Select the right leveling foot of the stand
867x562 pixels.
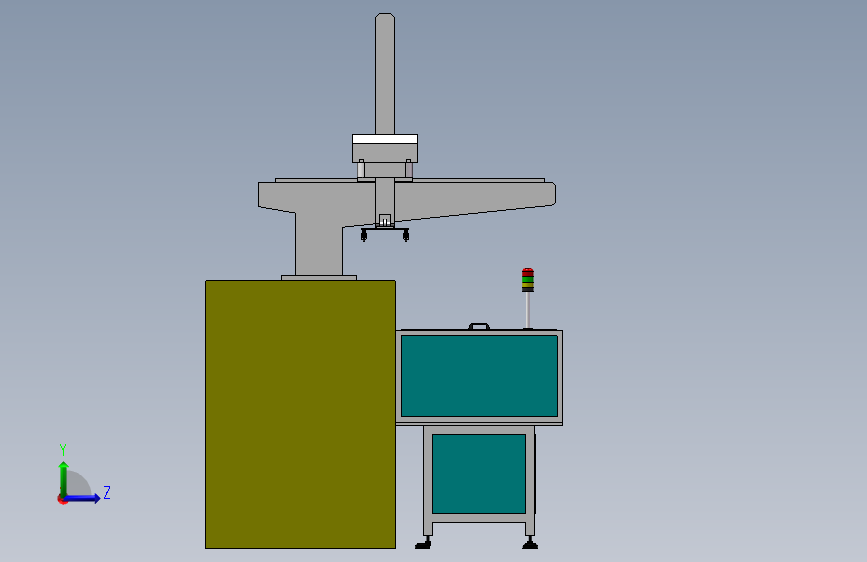click(530, 543)
